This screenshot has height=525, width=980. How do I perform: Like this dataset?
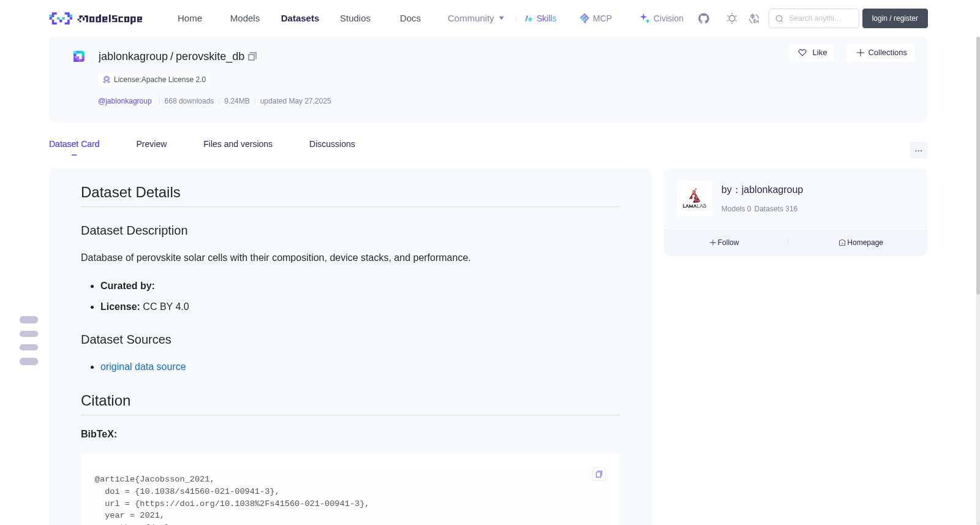pos(812,53)
